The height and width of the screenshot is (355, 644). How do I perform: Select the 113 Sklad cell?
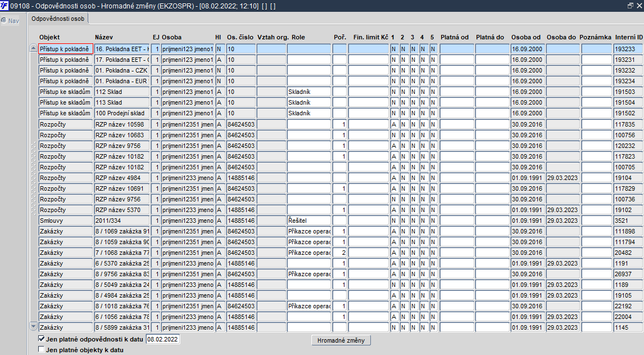tap(122, 102)
